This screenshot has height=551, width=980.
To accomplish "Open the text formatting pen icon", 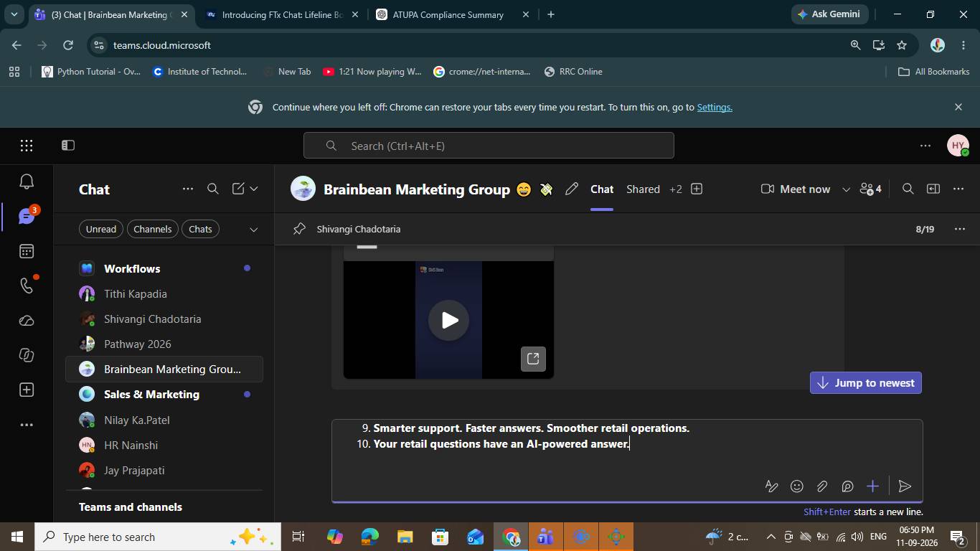I will 771,486.
